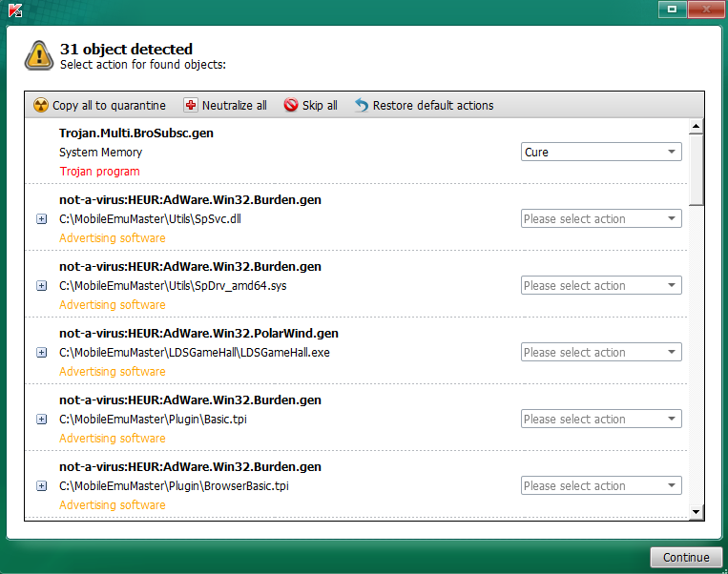Image resolution: width=728 pixels, height=574 pixels.
Task: Click path C:\MobileEmuMaster\Utils\SpDrv_amd64.sys
Action: [x=173, y=286]
